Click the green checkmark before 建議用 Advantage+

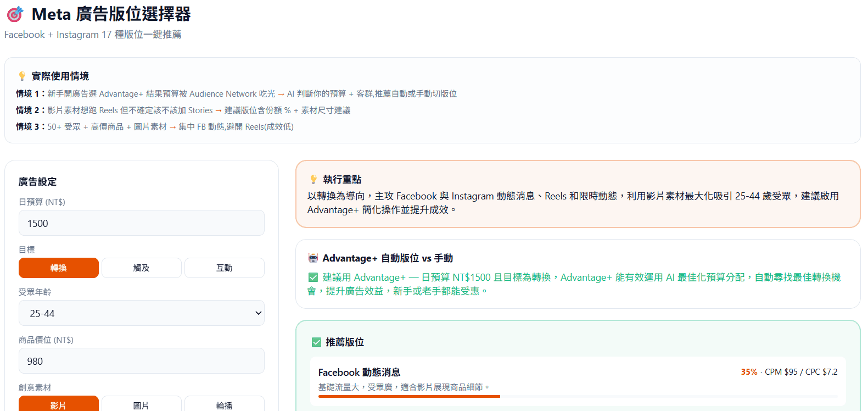click(313, 277)
